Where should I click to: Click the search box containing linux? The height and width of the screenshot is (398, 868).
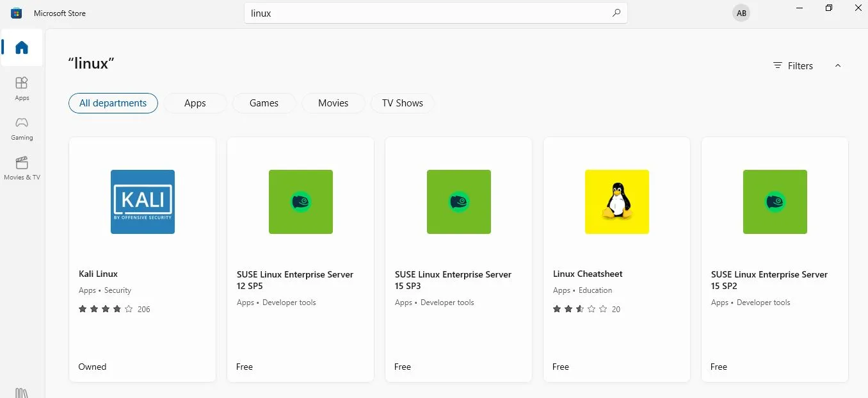[435, 13]
